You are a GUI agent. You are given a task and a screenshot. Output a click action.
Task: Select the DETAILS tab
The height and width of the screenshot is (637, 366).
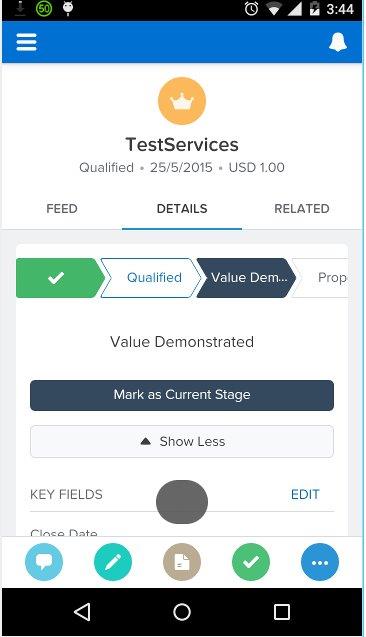point(182,208)
